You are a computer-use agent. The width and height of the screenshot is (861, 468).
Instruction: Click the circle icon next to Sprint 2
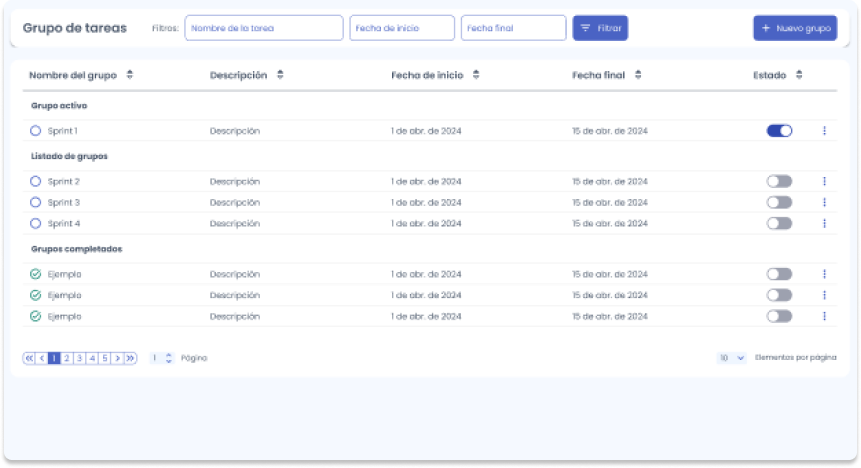coord(36,181)
